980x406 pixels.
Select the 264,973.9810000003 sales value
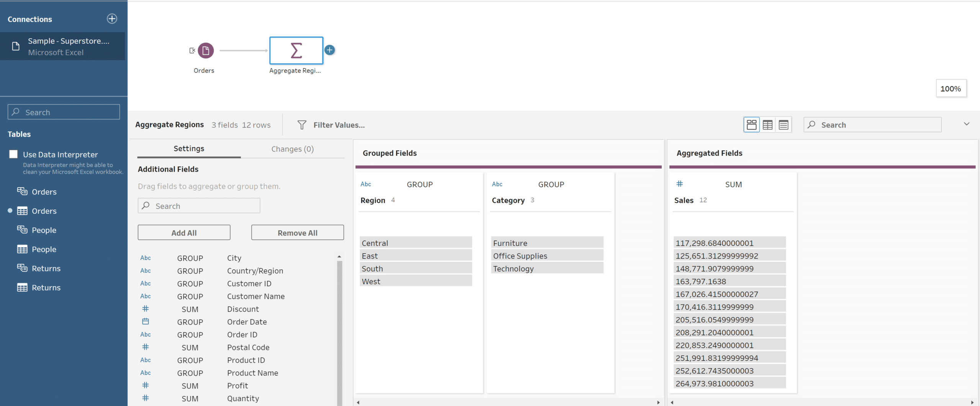(730, 383)
